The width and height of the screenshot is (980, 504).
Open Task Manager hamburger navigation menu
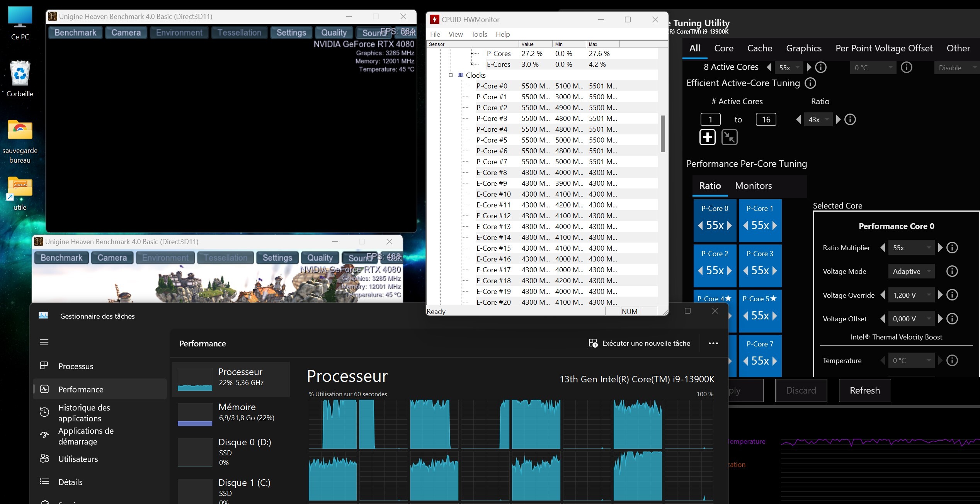tap(44, 342)
